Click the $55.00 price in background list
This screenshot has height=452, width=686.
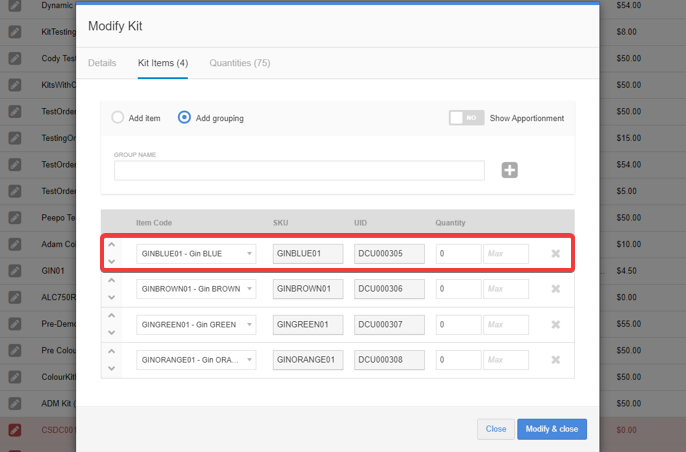click(629, 324)
